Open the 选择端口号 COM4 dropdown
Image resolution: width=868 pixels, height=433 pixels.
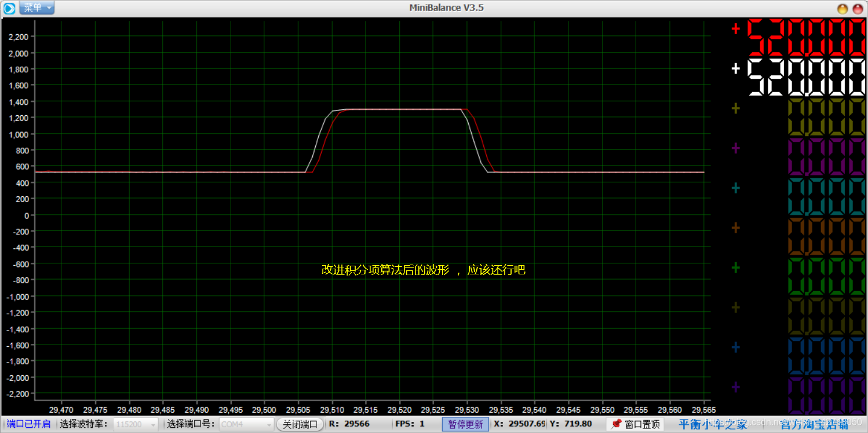coord(247,424)
